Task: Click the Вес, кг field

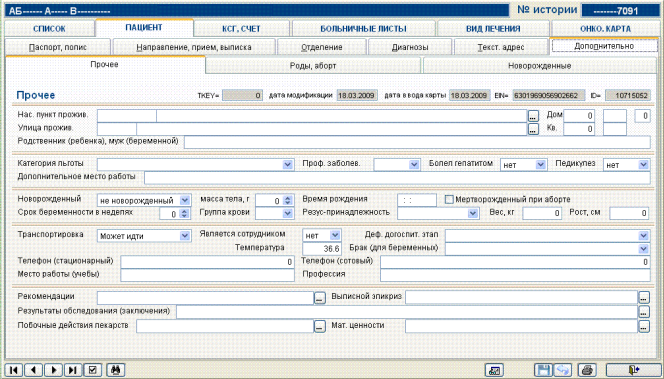Action: click(542, 213)
